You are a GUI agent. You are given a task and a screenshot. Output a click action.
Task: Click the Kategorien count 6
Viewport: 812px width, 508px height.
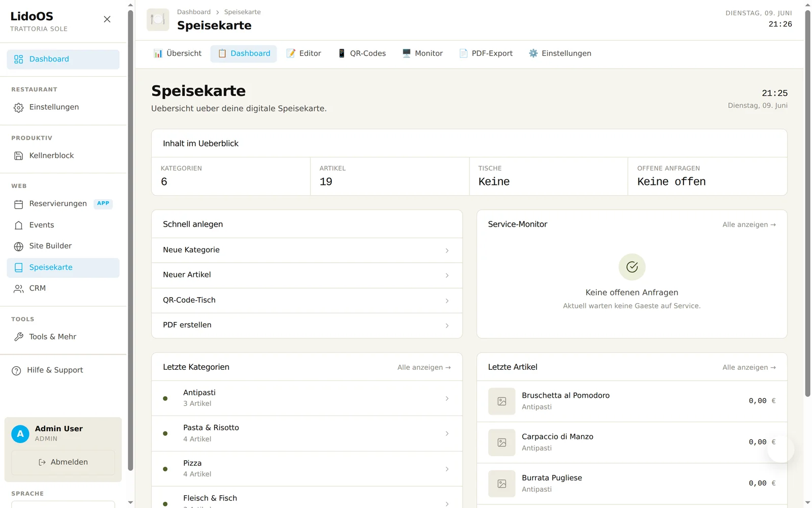pyautogui.click(x=164, y=182)
